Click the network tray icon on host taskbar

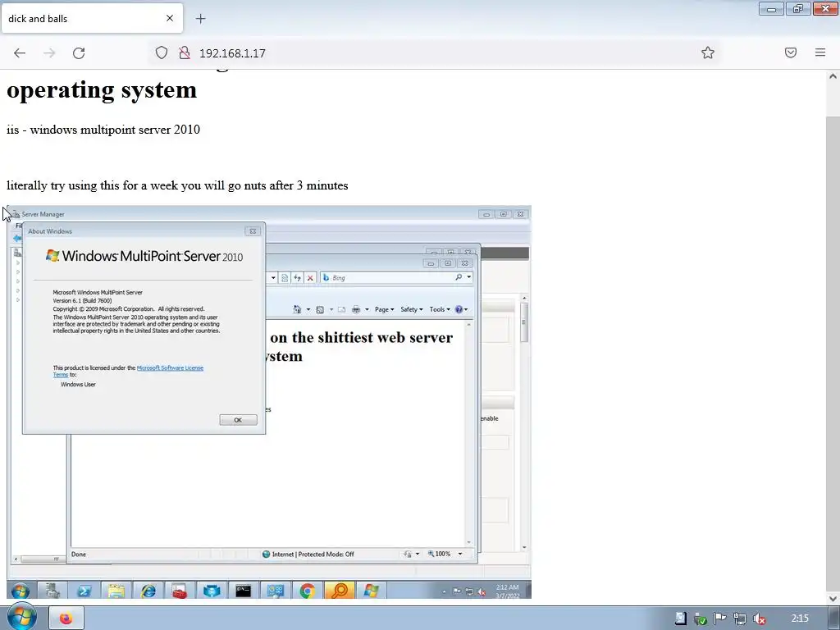click(x=740, y=619)
